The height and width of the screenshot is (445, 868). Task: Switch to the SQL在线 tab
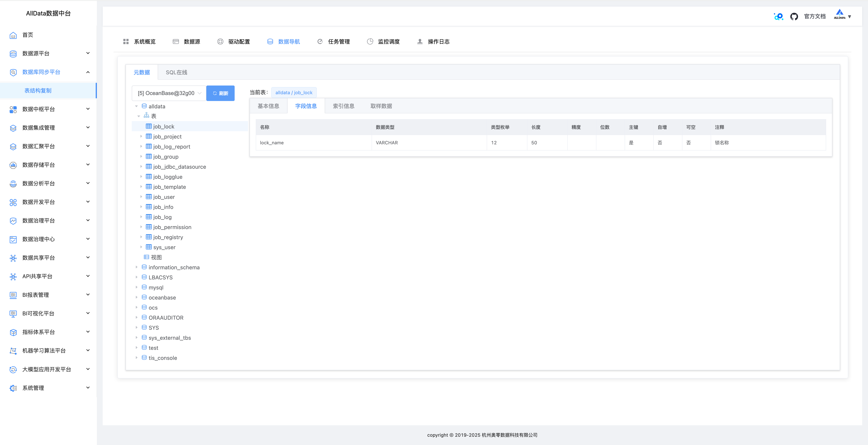(176, 72)
